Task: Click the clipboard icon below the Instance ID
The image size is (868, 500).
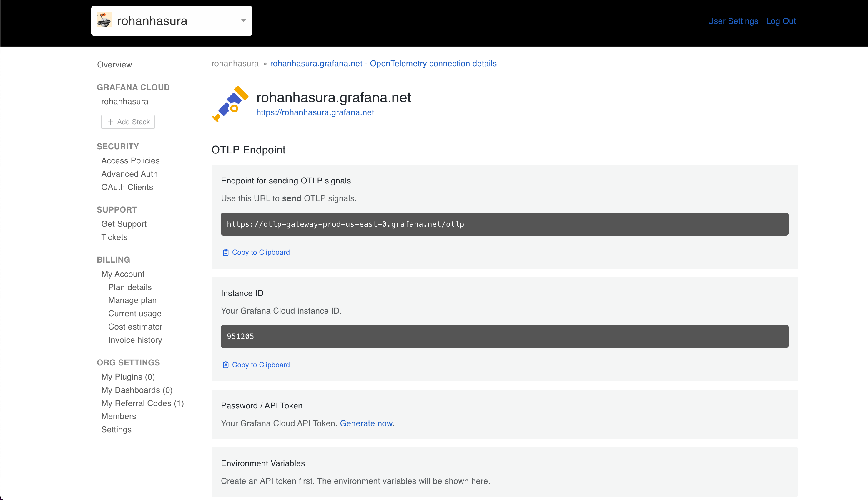Action: [225, 365]
